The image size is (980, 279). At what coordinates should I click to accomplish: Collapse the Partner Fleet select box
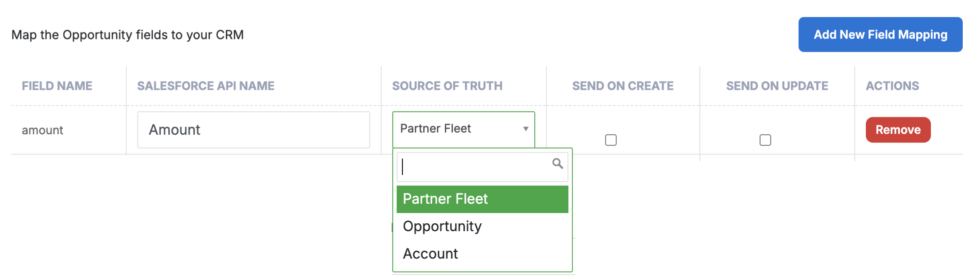click(463, 129)
